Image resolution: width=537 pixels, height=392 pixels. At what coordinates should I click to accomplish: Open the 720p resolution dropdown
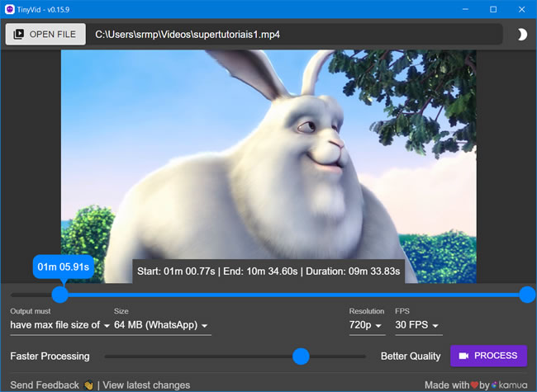[367, 325]
